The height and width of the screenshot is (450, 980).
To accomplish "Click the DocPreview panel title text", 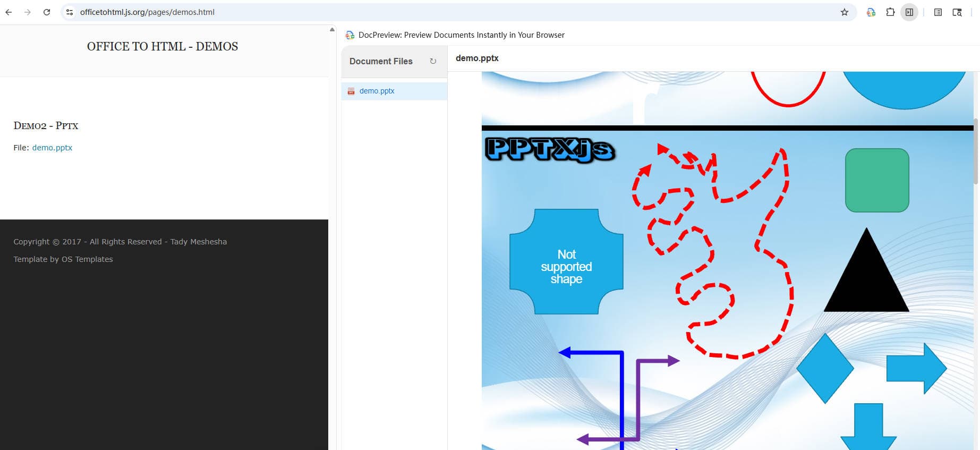I will [x=462, y=35].
